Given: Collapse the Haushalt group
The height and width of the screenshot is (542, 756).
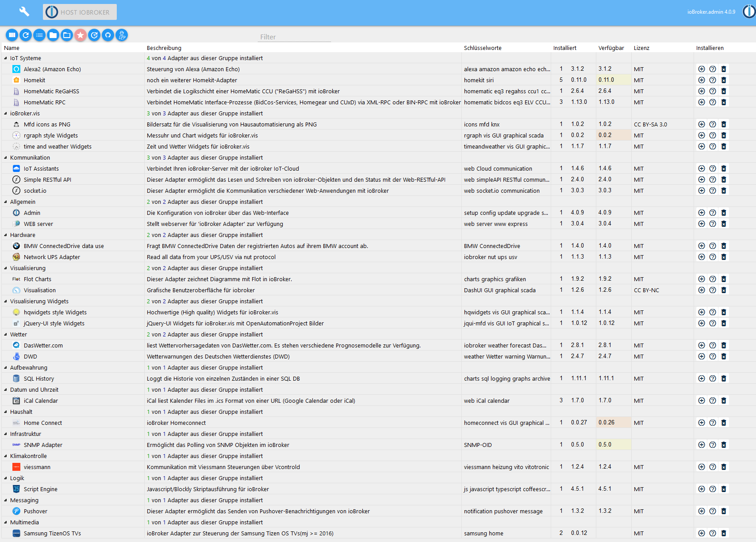Looking at the screenshot, I should (x=6, y=412).
